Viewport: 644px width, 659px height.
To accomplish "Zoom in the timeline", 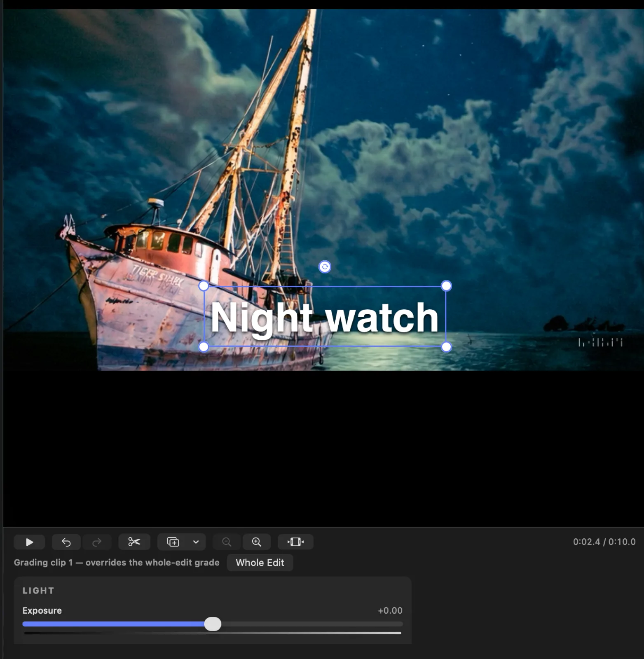I will coord(256,542).
